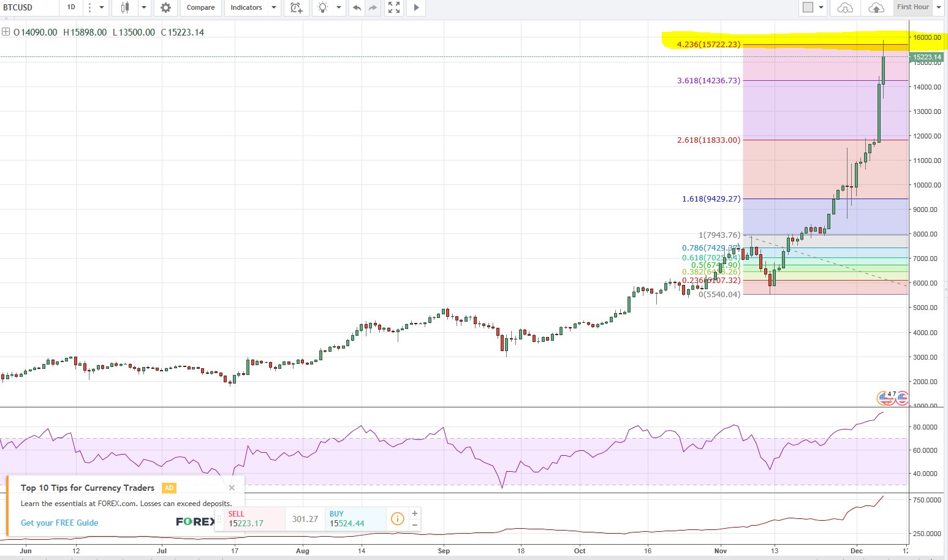The image size is (948, 560).
Task: Expand the Indicators dropdown arrow
Action: point(274,7)
